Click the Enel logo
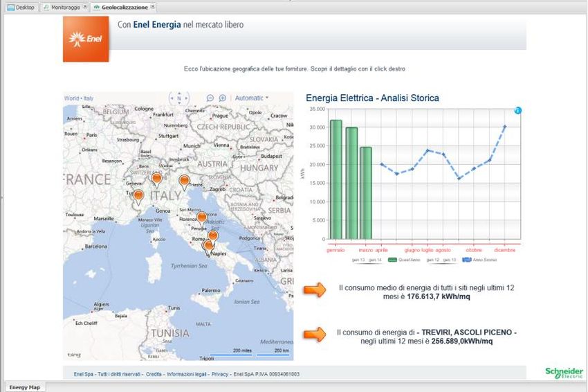 tap(86, 39)
